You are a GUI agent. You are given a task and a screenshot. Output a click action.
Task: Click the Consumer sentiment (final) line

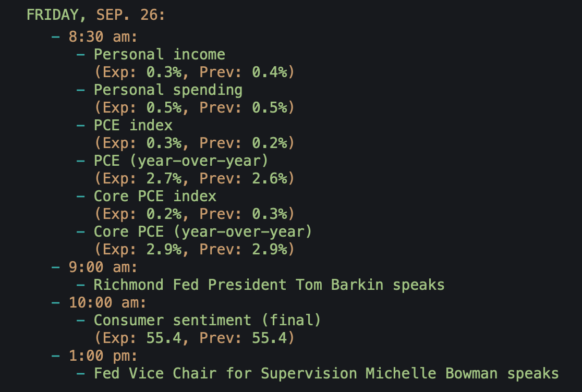click(207, 321)
